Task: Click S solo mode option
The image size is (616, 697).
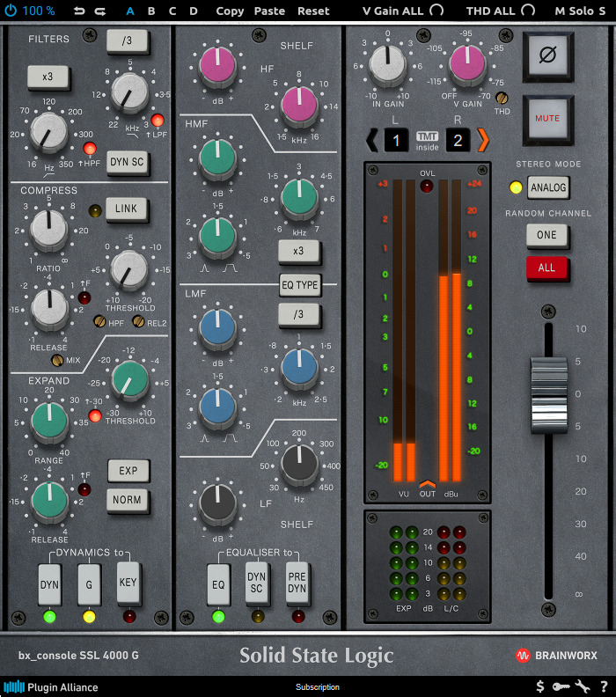Action: (602, 11)
